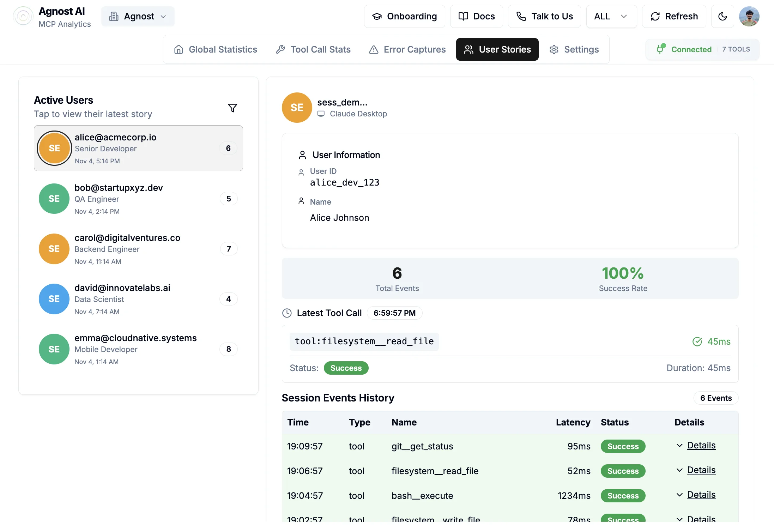Open Settings with the gear icon
The width and height of the screenshot is (774, 532).
(554, 49)
